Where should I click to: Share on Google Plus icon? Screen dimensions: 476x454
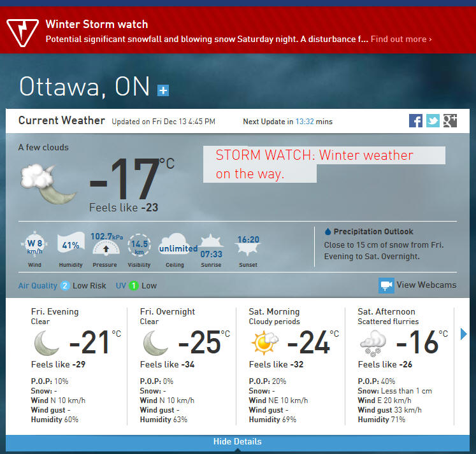pos(450,120)
